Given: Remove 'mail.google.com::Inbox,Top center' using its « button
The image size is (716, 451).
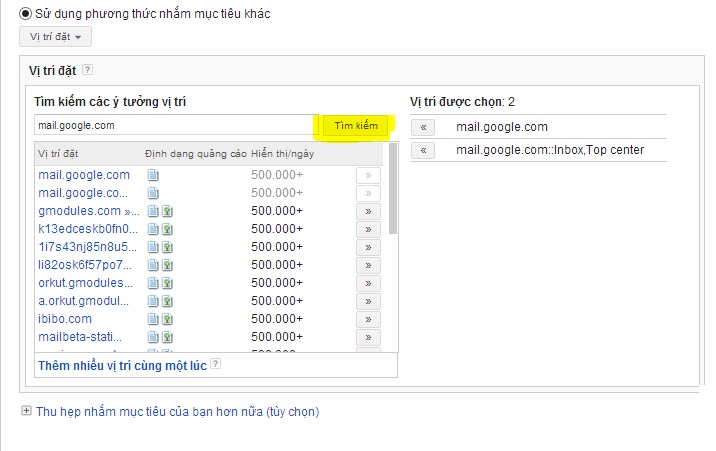Looking at the screenshot, I should click(423, 150).
